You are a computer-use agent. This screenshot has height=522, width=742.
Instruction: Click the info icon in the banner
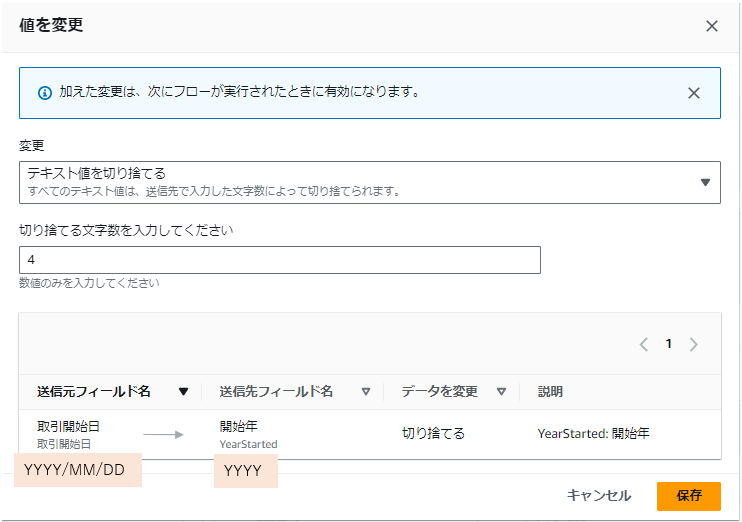44,93
